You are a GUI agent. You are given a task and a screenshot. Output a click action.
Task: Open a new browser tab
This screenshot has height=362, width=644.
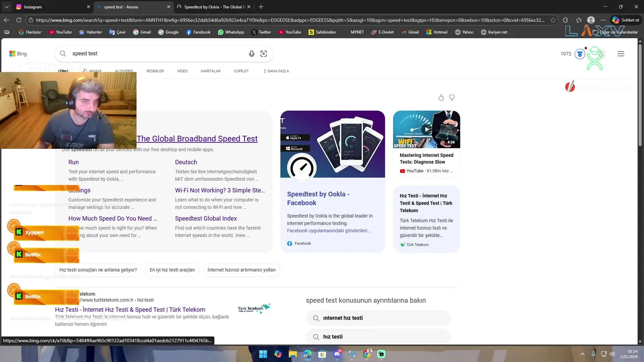261,7
